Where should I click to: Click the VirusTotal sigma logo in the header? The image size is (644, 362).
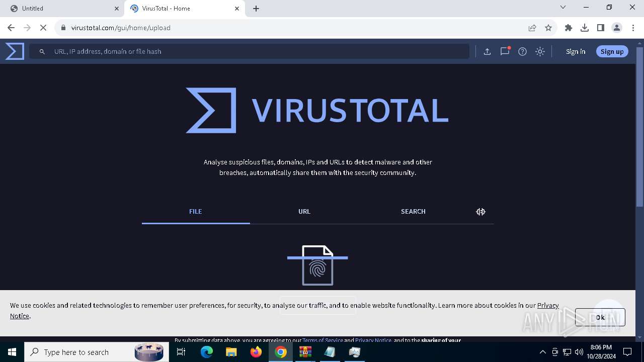(15, 51)
